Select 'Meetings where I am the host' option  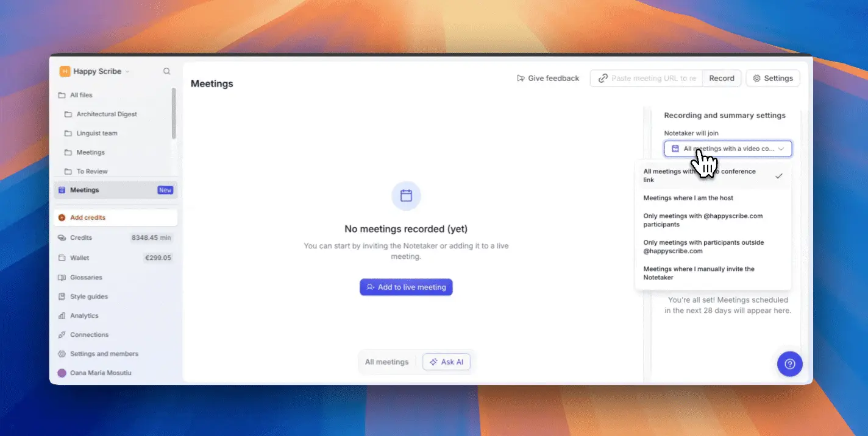point(688,197)
